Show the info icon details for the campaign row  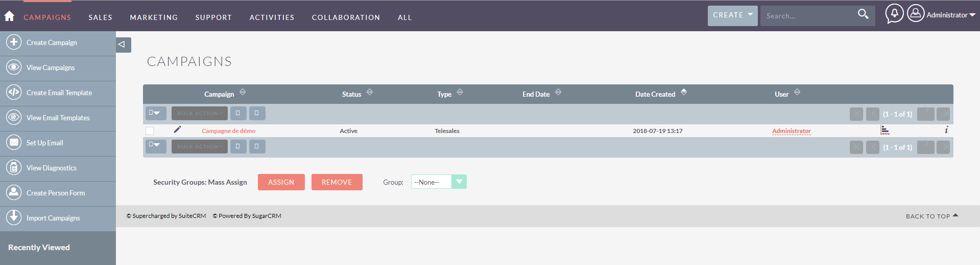click(946, 130)
